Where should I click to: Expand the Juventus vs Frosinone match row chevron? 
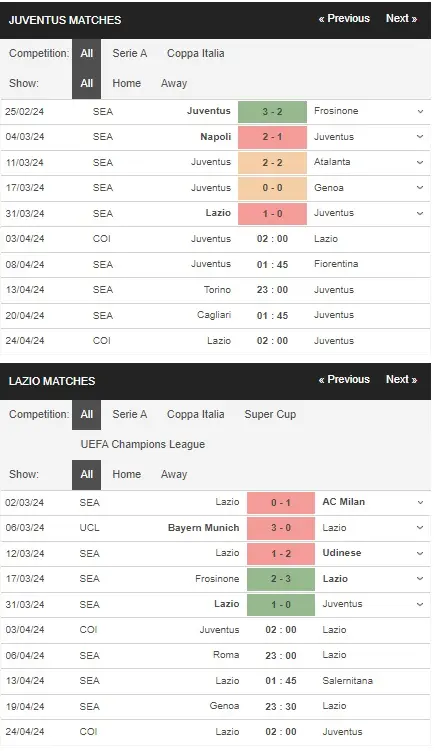pos(420,112)
